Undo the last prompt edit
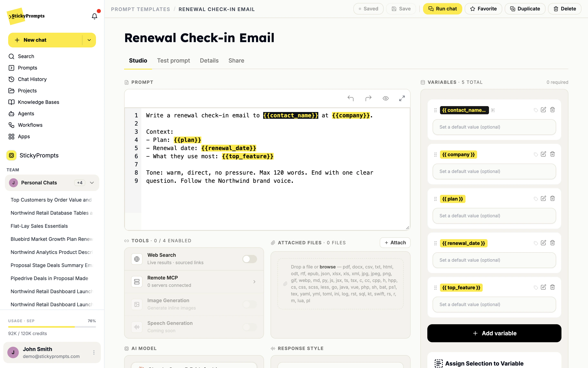Image resolution: width=588 pixels, height=368 pixels. coord(350,98)
